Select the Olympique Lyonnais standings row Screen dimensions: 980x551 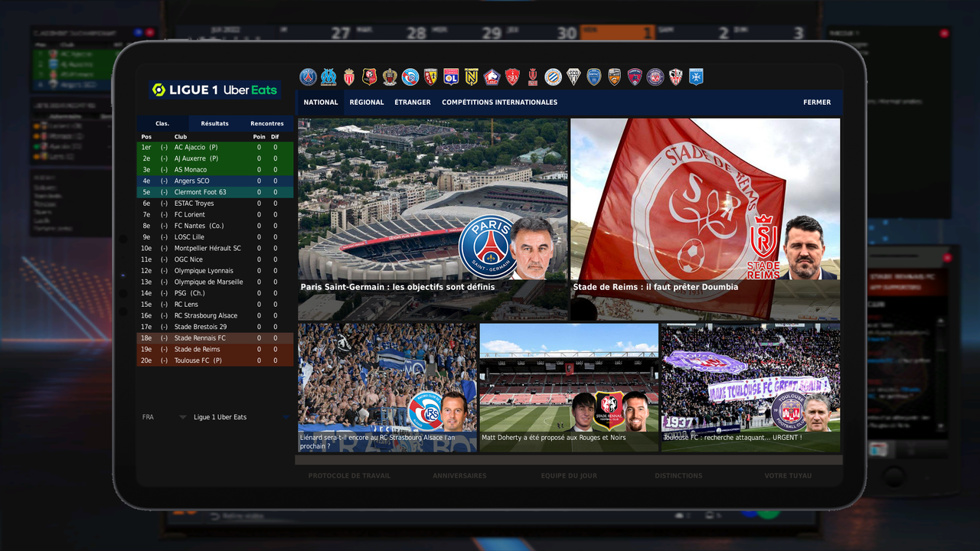point(215,271)
